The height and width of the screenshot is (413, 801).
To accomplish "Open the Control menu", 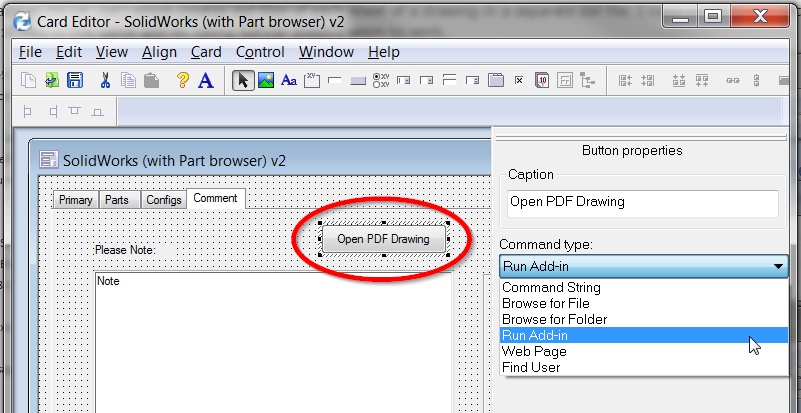I will click(x=260, y=52).
